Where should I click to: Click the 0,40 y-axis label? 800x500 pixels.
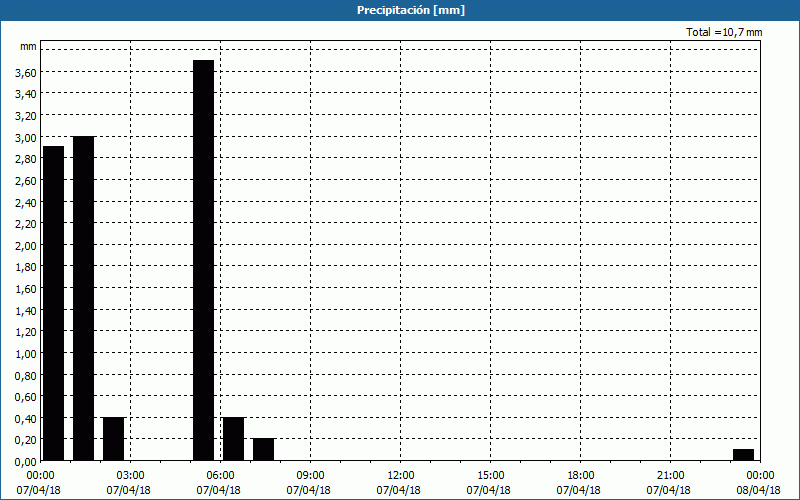(26, 419)
